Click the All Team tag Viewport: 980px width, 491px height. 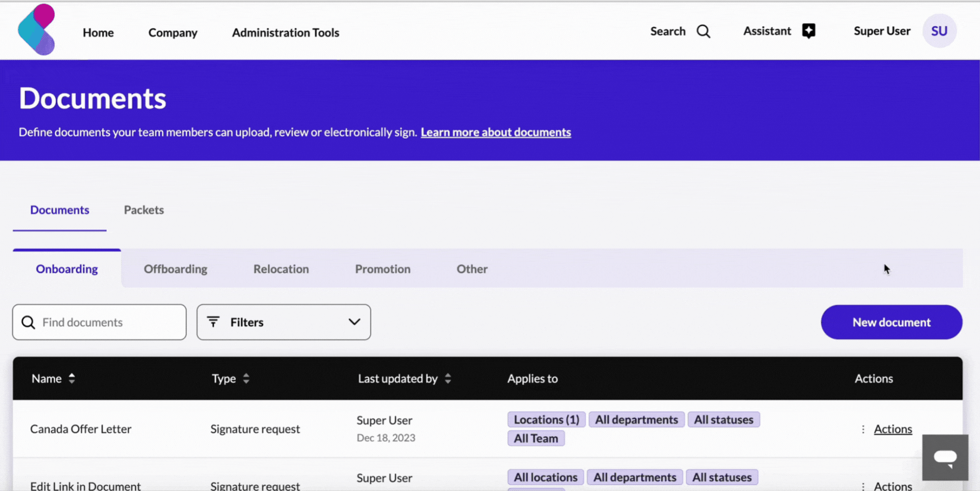point(536,438)
